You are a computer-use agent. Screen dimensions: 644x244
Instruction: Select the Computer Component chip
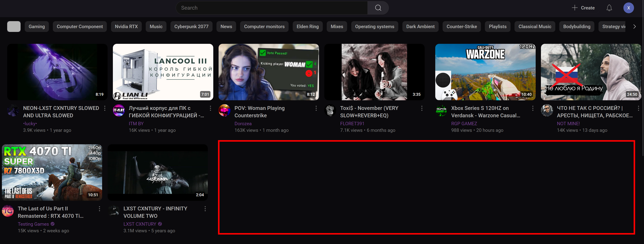pyautogui.click(x=80, y=26)
